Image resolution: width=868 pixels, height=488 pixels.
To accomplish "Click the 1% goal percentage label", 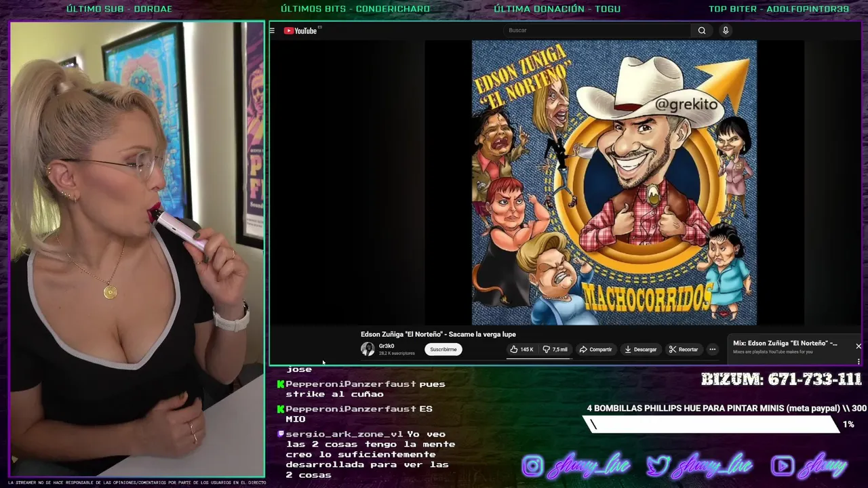I will coord(848,424).
